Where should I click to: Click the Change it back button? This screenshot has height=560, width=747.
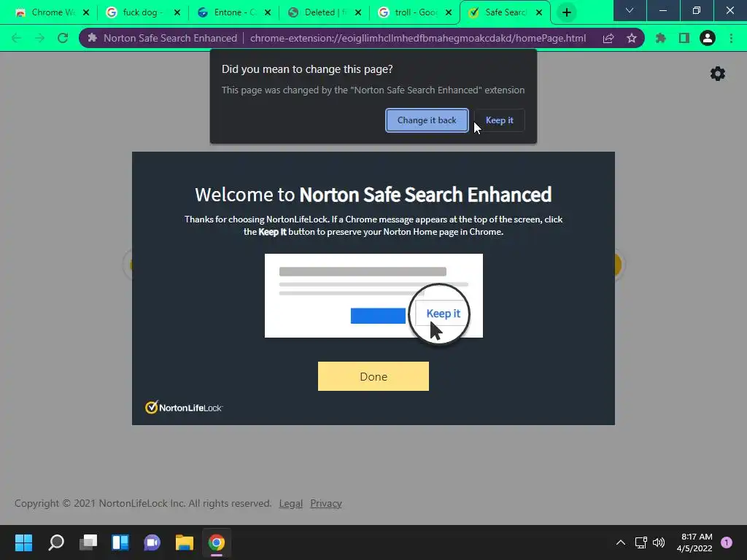427,120
